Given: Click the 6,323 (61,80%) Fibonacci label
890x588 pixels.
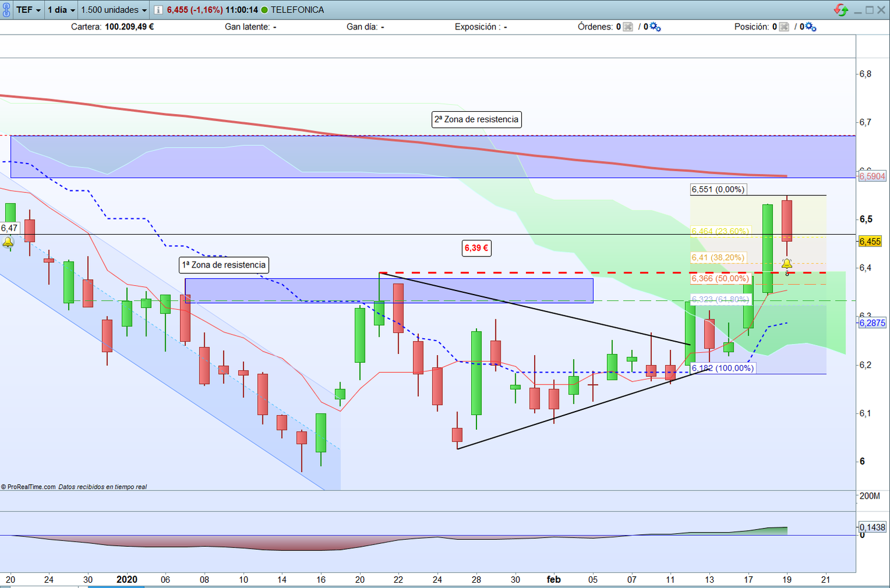Looking at the screenshot, I should (x=720, y=300).
